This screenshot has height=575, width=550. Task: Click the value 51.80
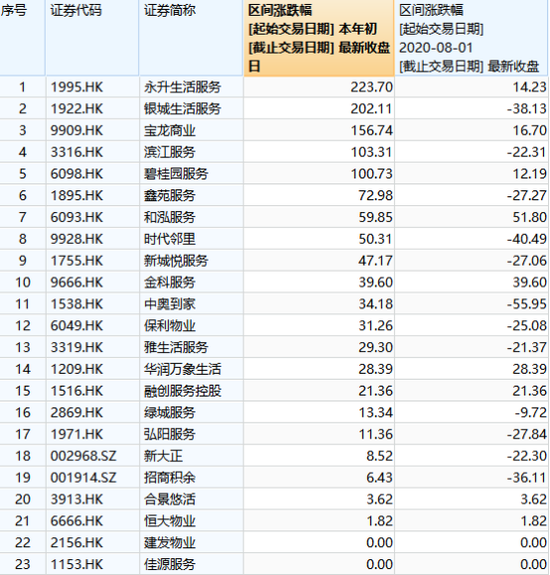pyautogui.click(x=529, y=217)
